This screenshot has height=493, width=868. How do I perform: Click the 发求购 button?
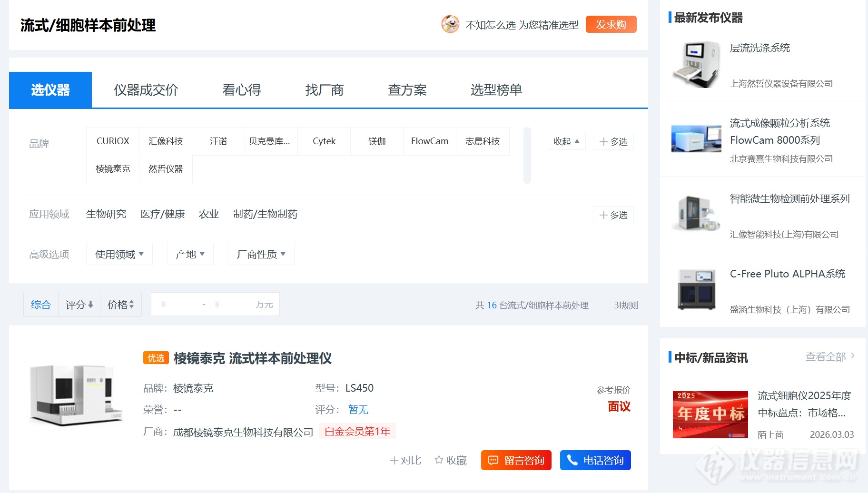pos(611,24)
